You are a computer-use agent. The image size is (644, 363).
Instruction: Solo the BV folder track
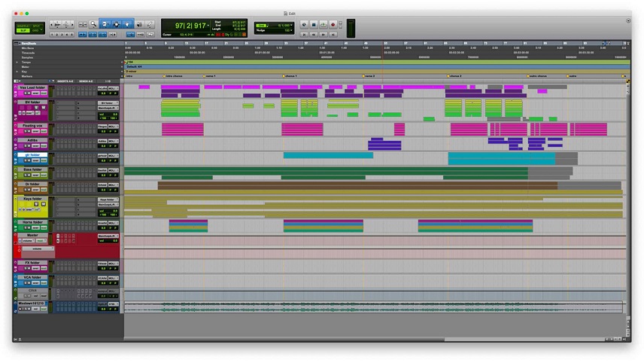37,108
